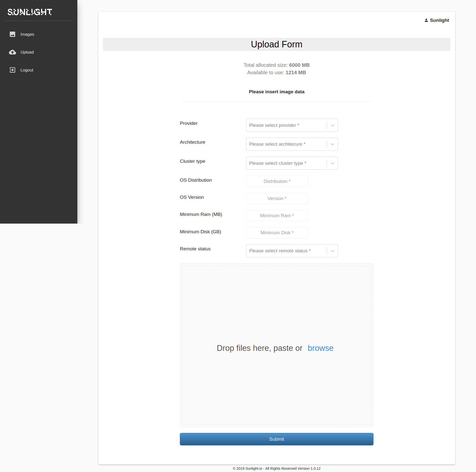
Task: Click the Images sidebar icon
Action: click(13, 34)
